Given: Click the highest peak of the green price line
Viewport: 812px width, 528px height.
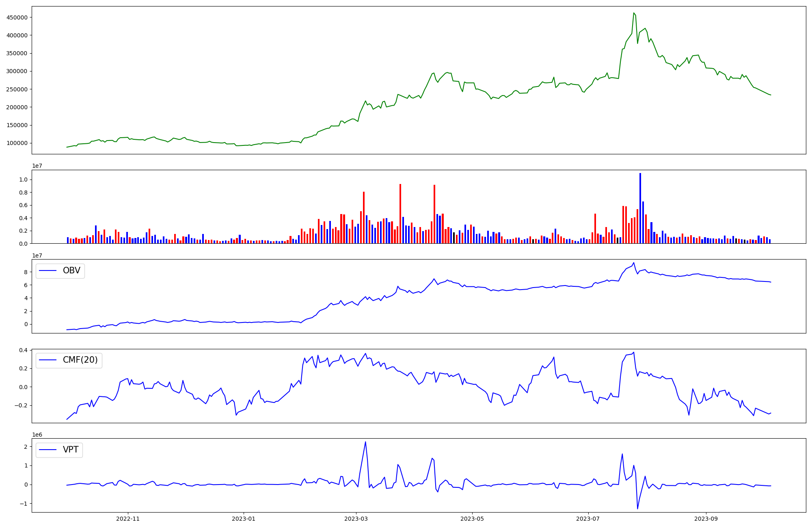Looking at the screenshot, I should point(634,13).
